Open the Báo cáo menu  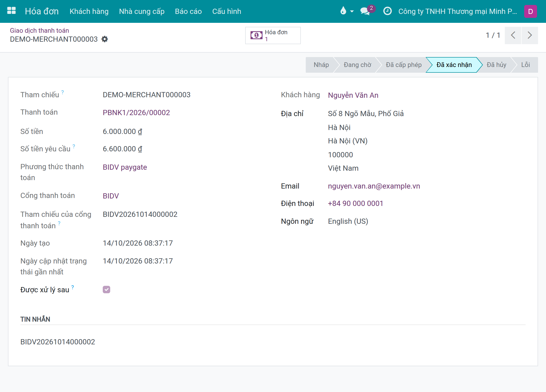pyautogui.click(x=188, y=11)
